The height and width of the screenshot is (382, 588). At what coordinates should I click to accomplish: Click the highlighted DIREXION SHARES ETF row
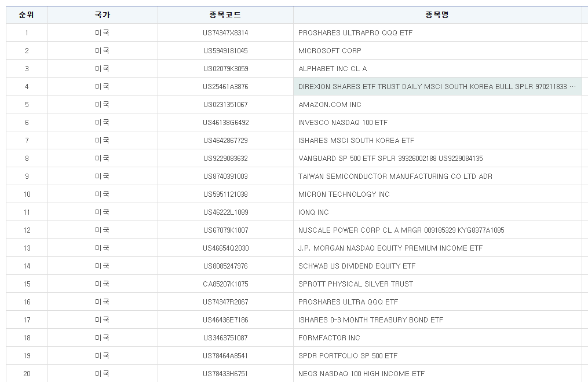pos(437,87)
